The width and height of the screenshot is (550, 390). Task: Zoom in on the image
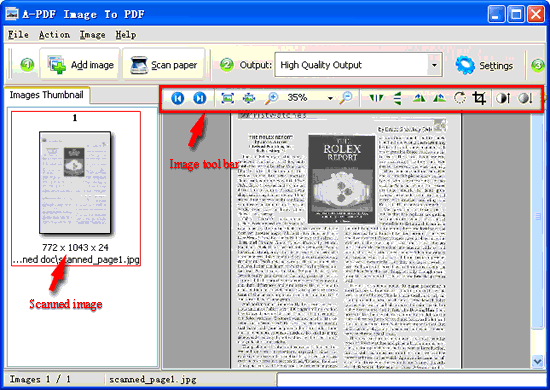pos(271,98)
